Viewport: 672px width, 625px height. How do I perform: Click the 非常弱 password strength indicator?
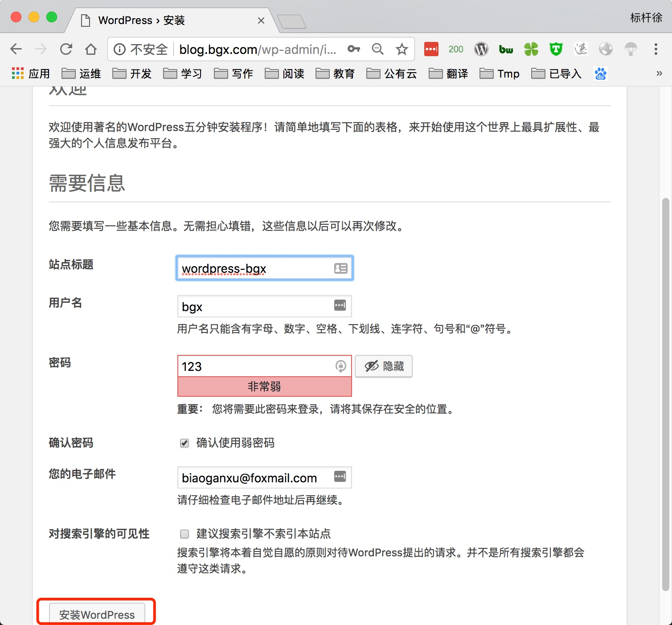click(x=265, y=387)
